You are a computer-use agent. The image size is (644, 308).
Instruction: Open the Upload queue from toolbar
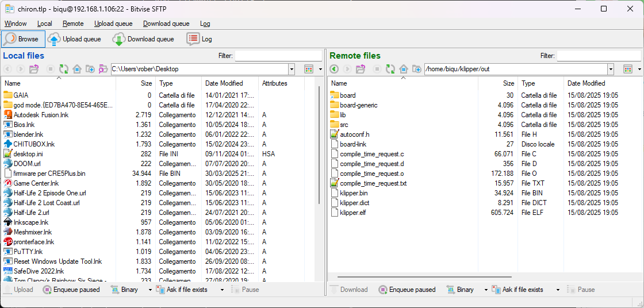[74, 39]
